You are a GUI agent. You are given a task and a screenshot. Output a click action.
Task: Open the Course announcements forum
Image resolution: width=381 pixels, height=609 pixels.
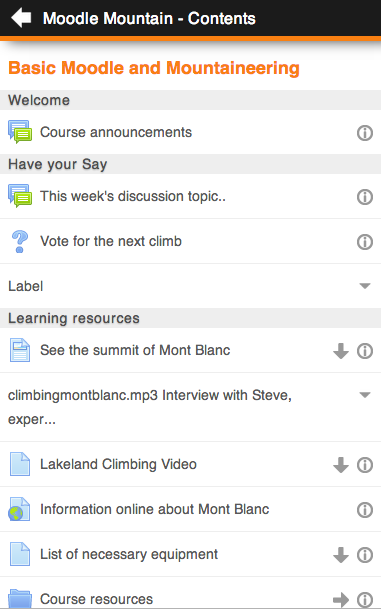pos(116,132)
